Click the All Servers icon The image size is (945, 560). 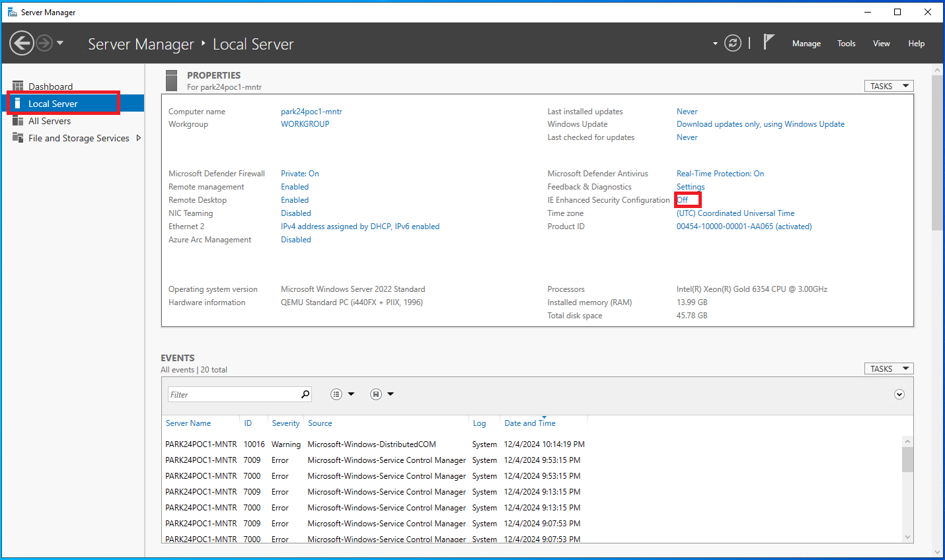[18, 121]
